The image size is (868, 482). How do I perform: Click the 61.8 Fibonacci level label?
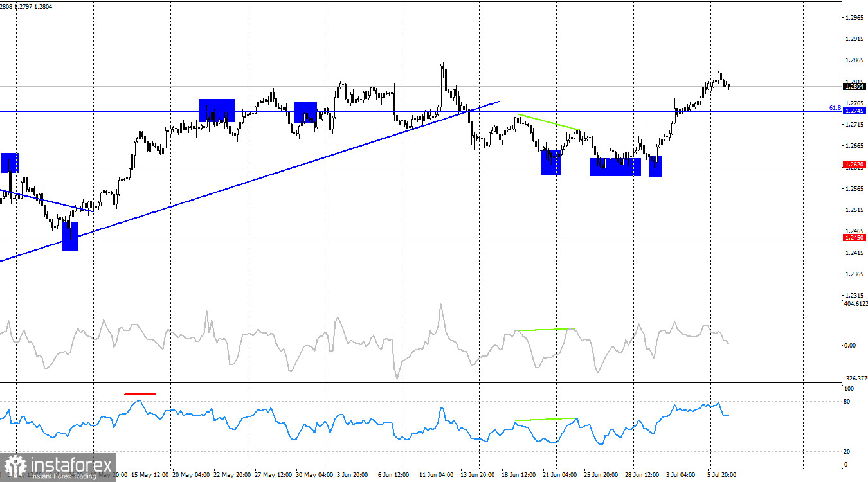(x=835, y=108)
